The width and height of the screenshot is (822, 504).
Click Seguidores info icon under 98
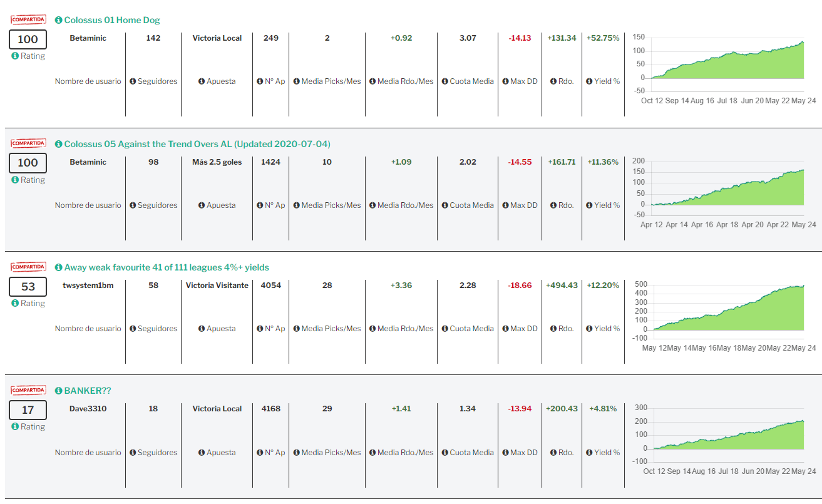point(133,205)
